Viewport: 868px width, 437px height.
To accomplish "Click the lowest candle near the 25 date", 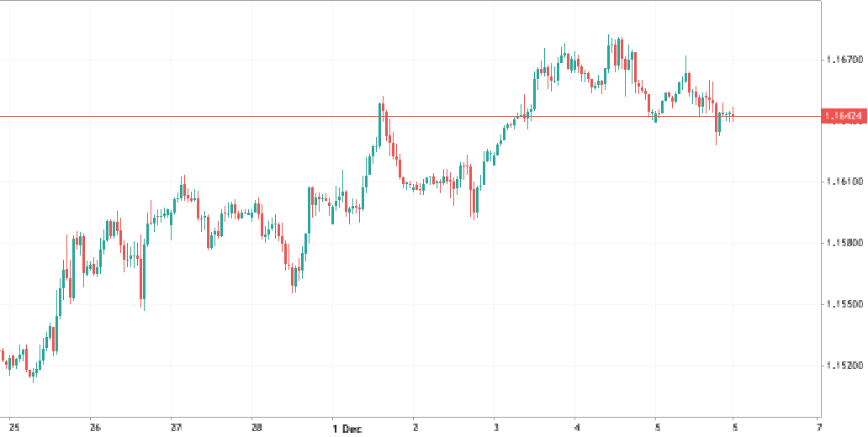I will click(33, 373).
